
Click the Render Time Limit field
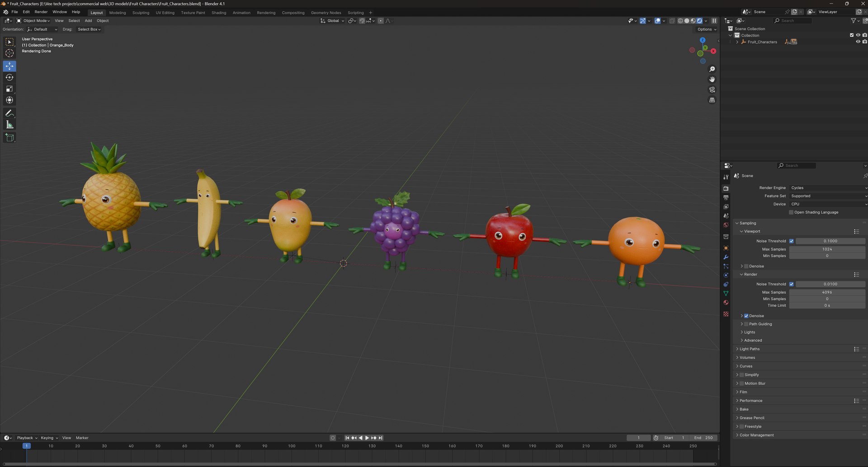click(827, 306)
